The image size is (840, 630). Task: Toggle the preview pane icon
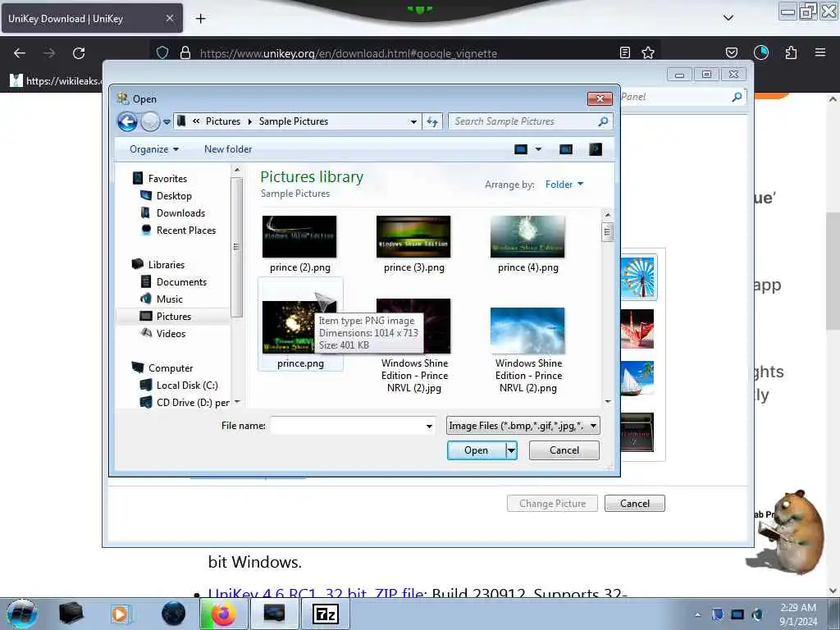[566, 149]
